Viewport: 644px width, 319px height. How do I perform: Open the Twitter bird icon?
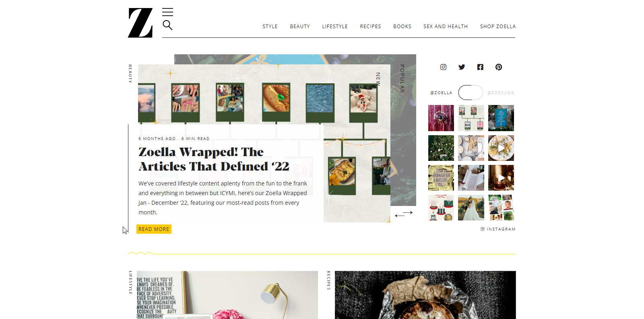(x=462, y=67)
